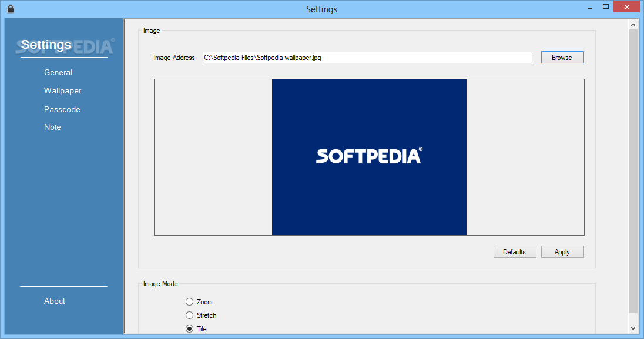Click the 'Image Address' label
Screen dimensions: 644x339
pyautogui.click(x=174, y=58)
